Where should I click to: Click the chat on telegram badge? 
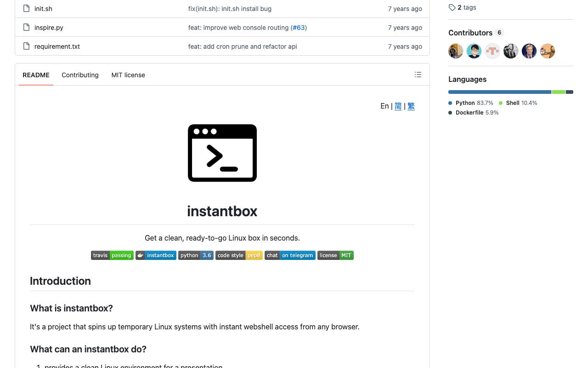pos(290,255)
